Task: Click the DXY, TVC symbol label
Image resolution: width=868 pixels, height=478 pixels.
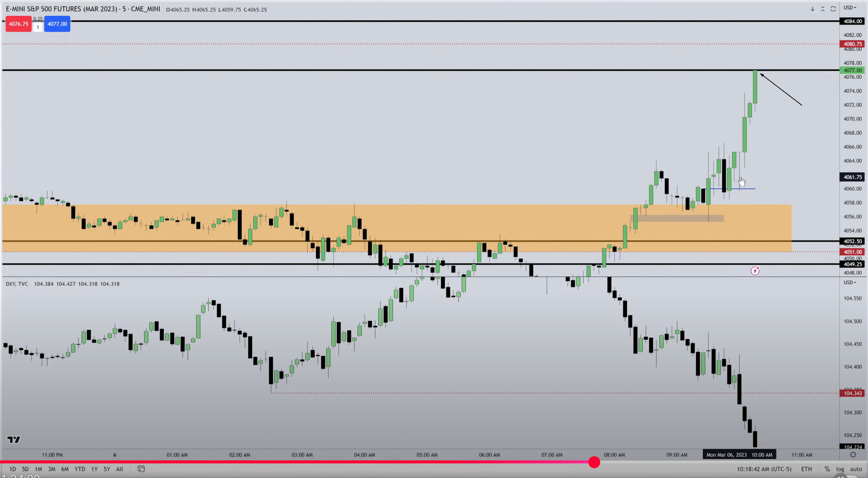Action: [x=17, y=284]
